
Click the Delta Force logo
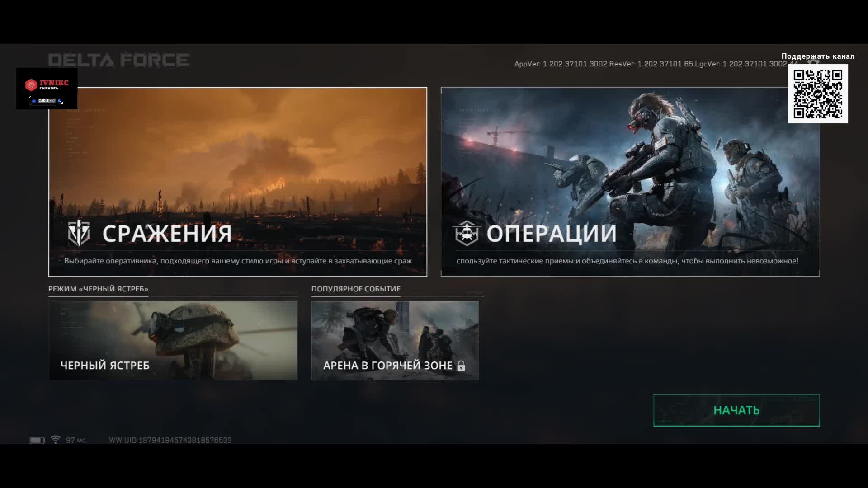pos(119,60)
